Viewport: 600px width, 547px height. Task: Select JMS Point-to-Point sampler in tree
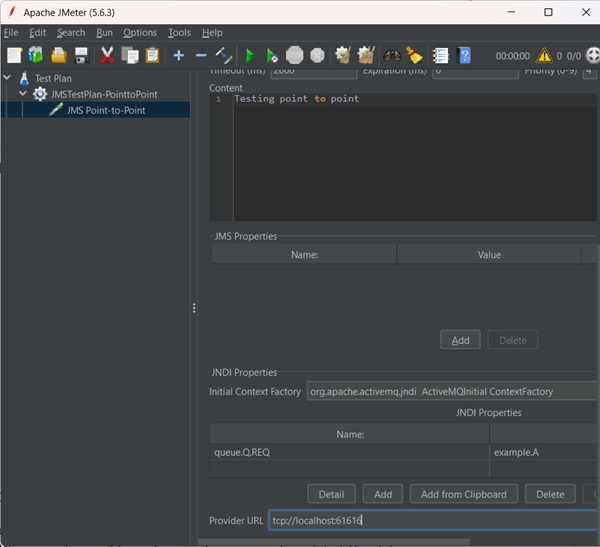coord(105,110)
